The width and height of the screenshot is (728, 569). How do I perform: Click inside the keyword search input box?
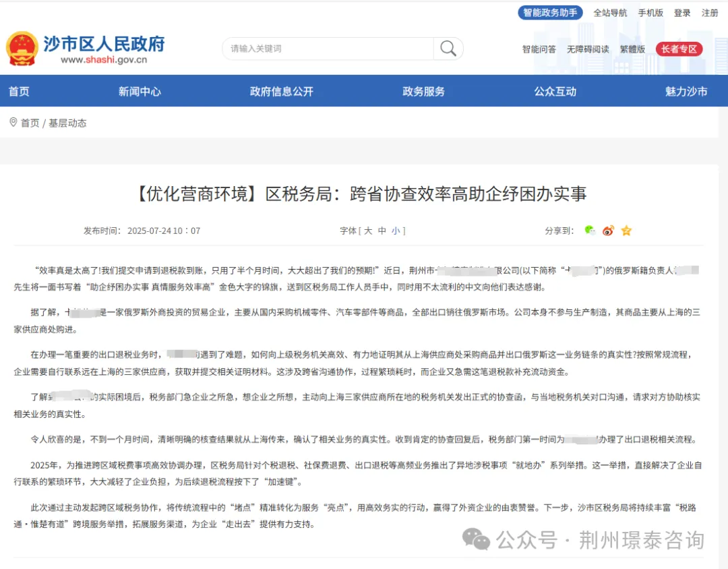324,49
